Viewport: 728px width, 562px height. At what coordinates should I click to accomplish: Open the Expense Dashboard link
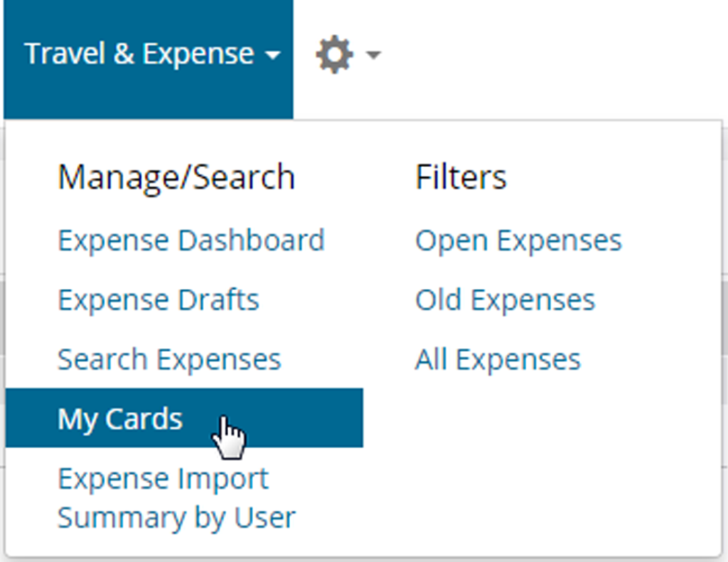click(191, 240)
